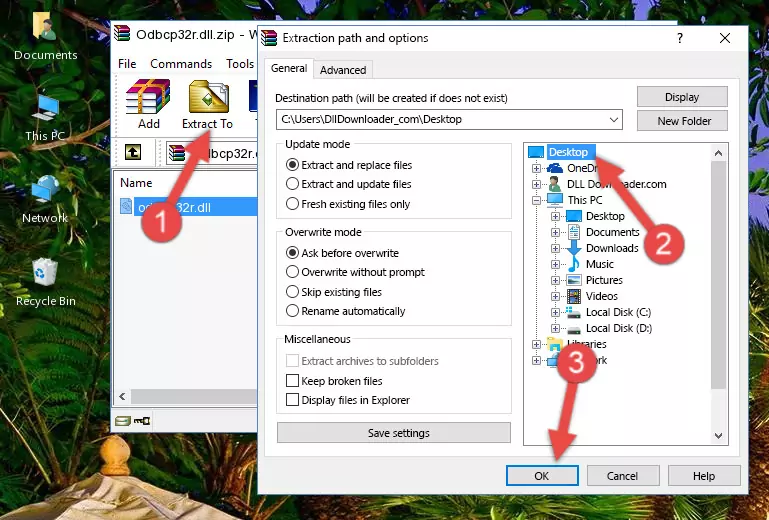Expand Documents node under This PC
Viewport: 769px width, 520px height.
(x=555, y=232)
